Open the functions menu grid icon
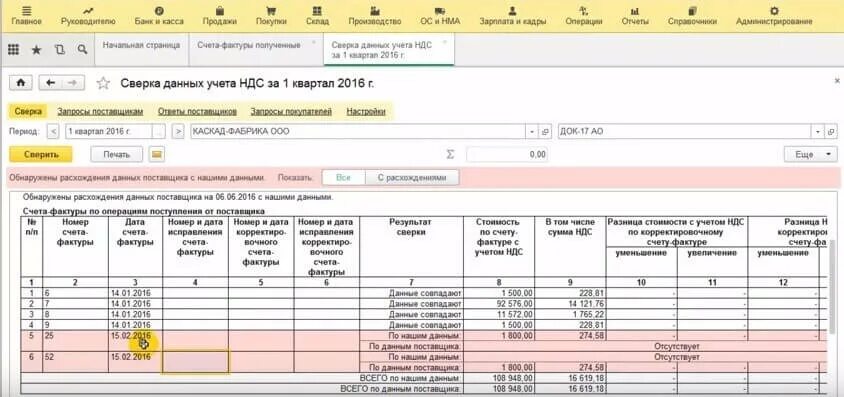844x397 pixels. [x=13, y=49]
